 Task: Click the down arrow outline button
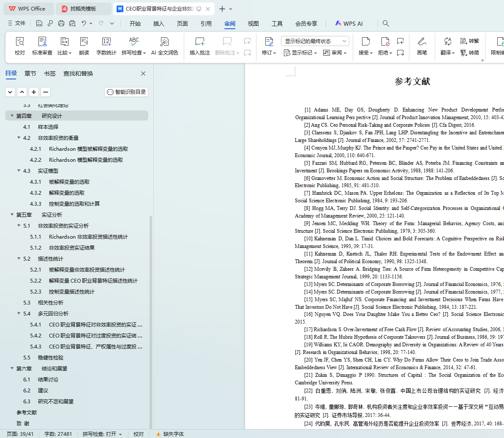tap(10, 92)
